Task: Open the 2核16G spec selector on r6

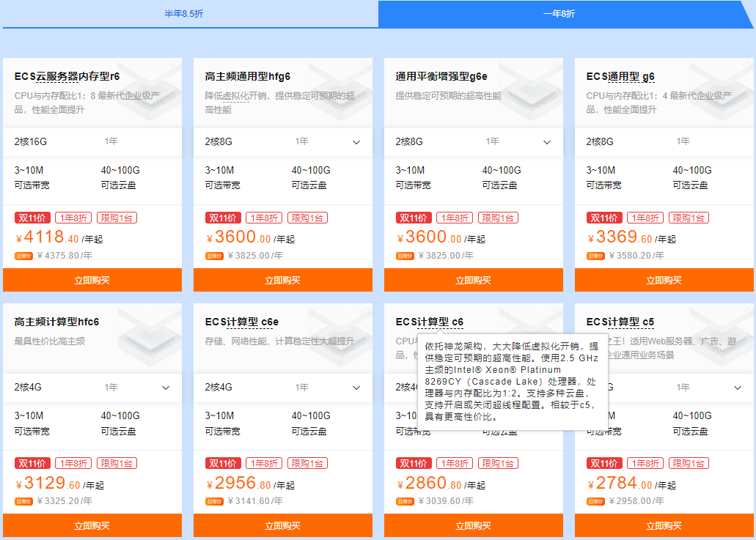Action: pos(92,141)
